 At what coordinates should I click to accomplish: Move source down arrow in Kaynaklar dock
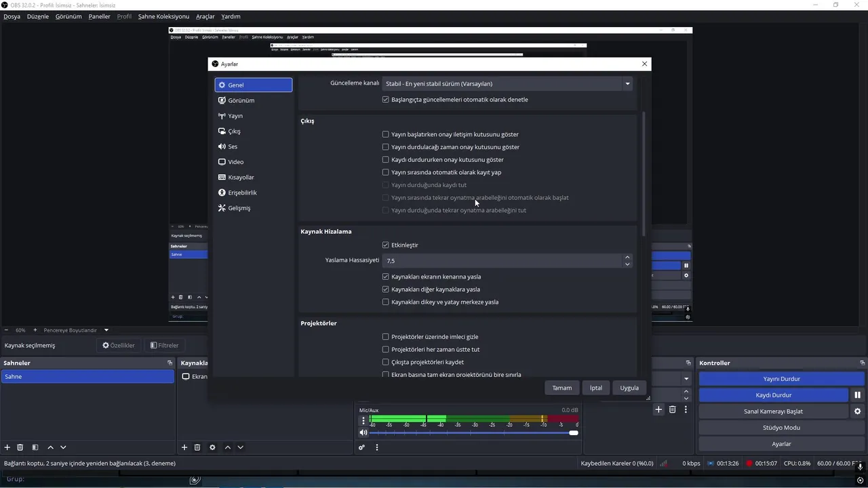point(240,447)
